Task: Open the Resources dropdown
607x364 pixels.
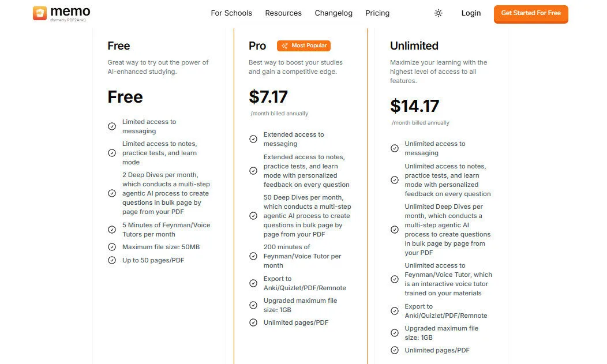Action: point(283,13)
